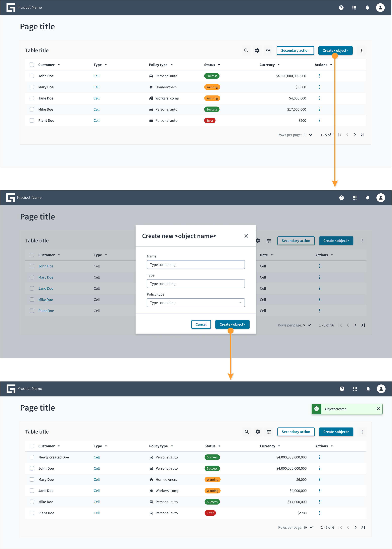The height and width of the screenshot is (549, 392).
Task: Close the Create new <object name> dialog
Action: pos(246,236)
